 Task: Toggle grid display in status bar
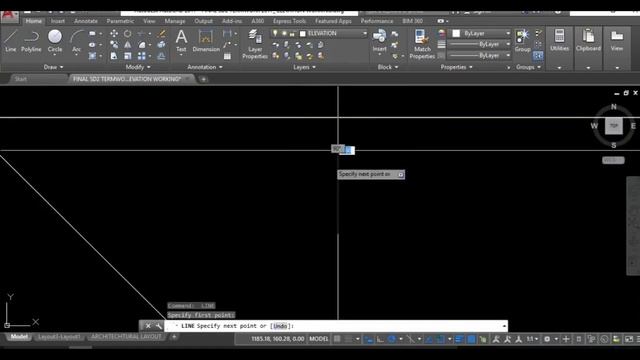coord(337,339)
